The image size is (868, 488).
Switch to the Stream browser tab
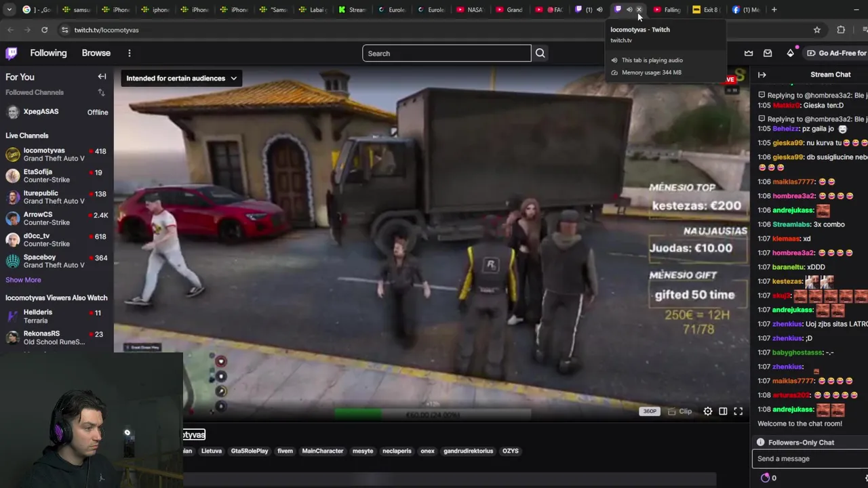pyautogui.click(x=352, y=9)
